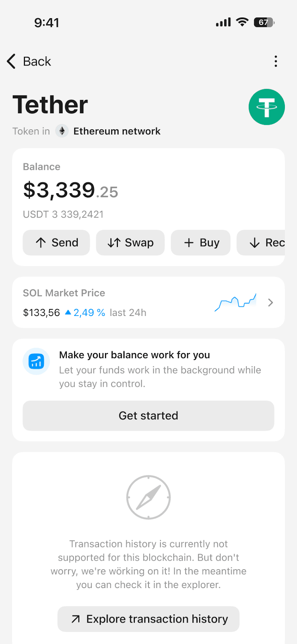This screenshot has height=644, width=297.
Task: Tap the $3,339.25 balance amount
Action: (x=70, y=190)
